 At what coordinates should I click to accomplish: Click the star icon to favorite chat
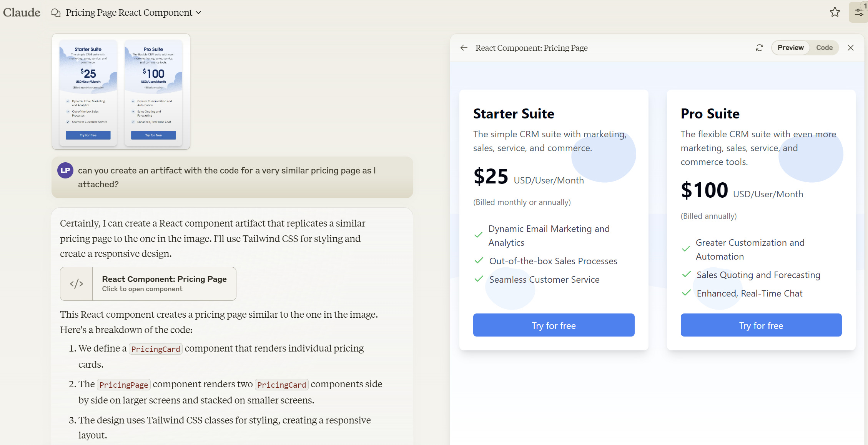coord(835,12)
